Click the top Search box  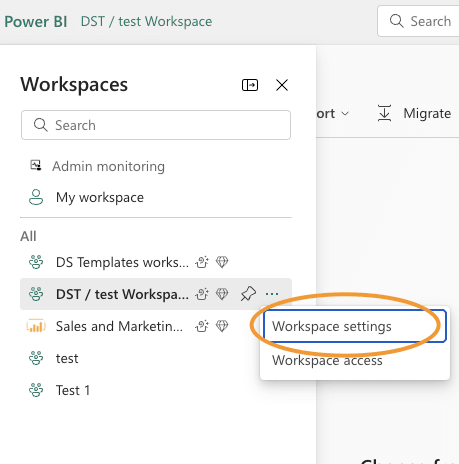pos(418,21)
